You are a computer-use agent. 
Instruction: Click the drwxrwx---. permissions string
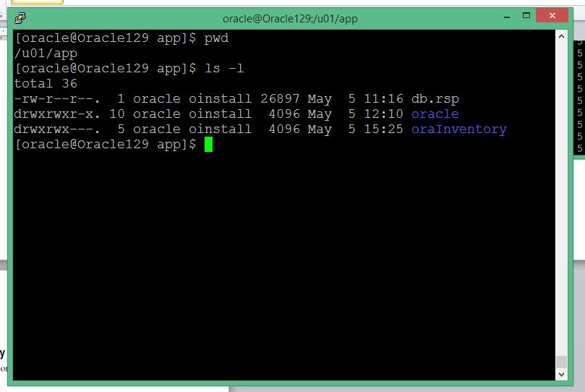[x=57, y=129]
